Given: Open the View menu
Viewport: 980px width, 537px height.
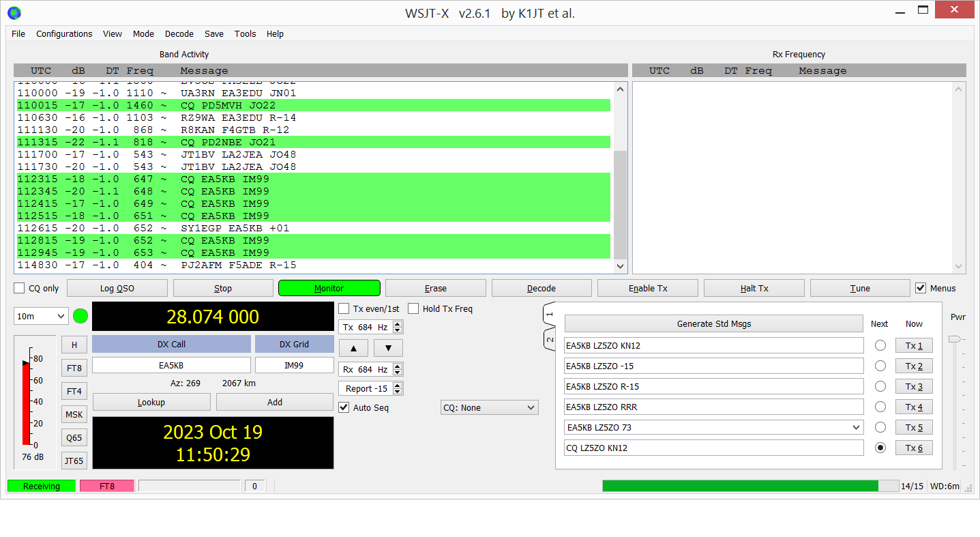Looking at the screenshot, I should click(x=113, y=34).
